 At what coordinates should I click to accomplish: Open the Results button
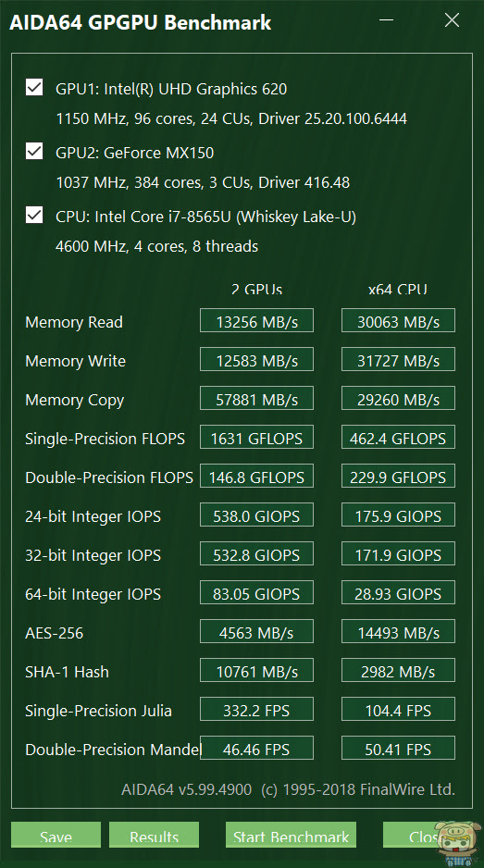[x=154, y=835]
